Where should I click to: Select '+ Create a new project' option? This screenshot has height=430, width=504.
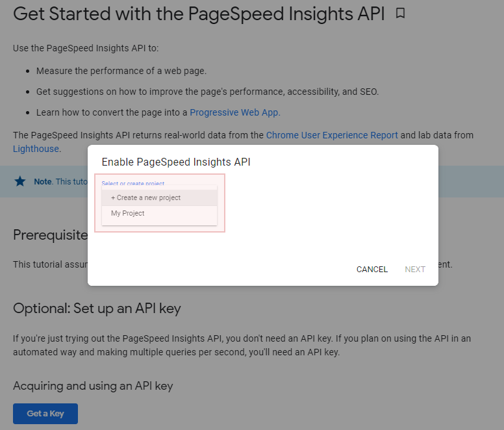coord(159,197)
